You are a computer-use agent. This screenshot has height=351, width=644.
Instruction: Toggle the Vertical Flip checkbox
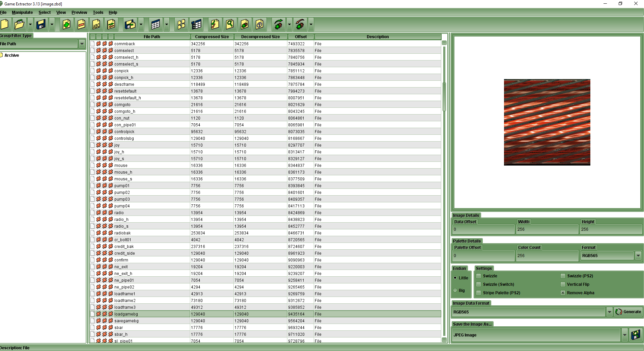point(563,284)
